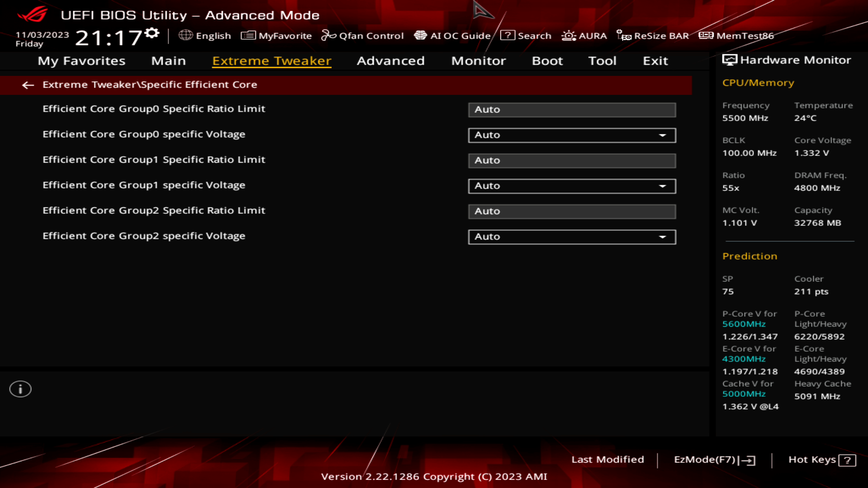This screenshot has height=488, width=868.
Task: Open the English language selector icon
Action: point(185,36)
